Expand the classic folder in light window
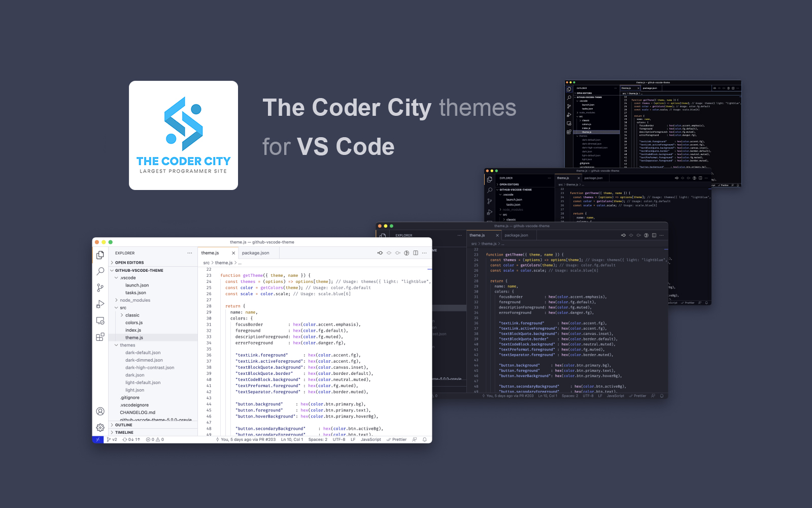Viewport: 812px width, 508px height. click(x=153, y=315)
